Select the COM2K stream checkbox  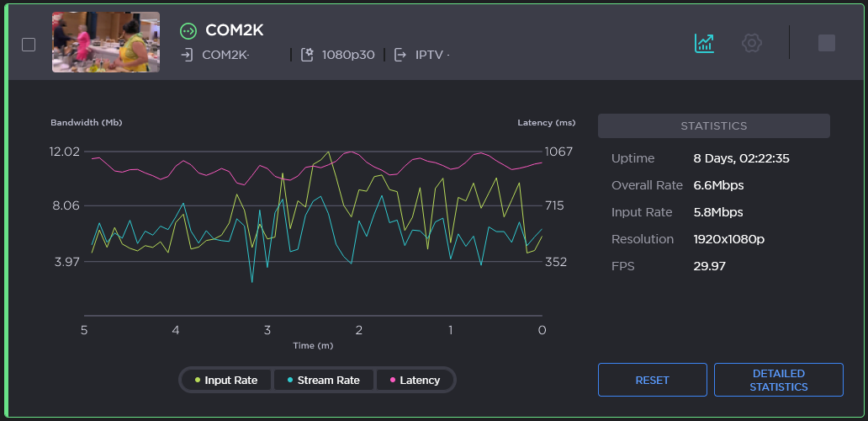[29, 45]
